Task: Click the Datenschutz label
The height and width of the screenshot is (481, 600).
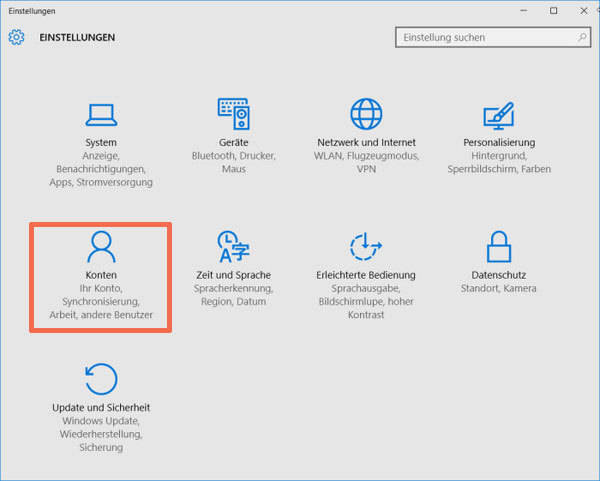Action: coord(499,275)
